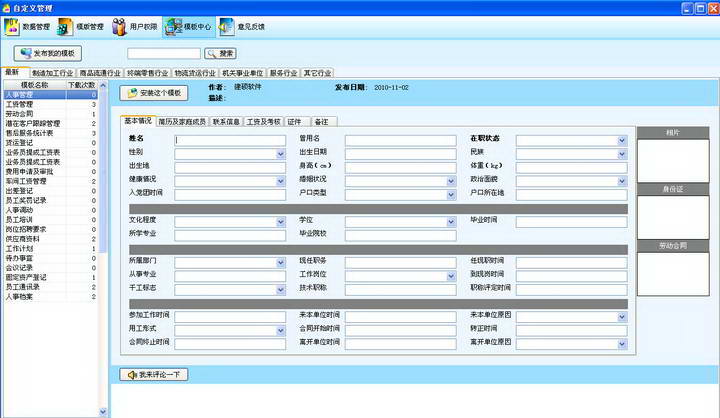This screenshot has height=418, width=720.
Task: Select the 劳动合同 template row
Action: pos(51,114)
